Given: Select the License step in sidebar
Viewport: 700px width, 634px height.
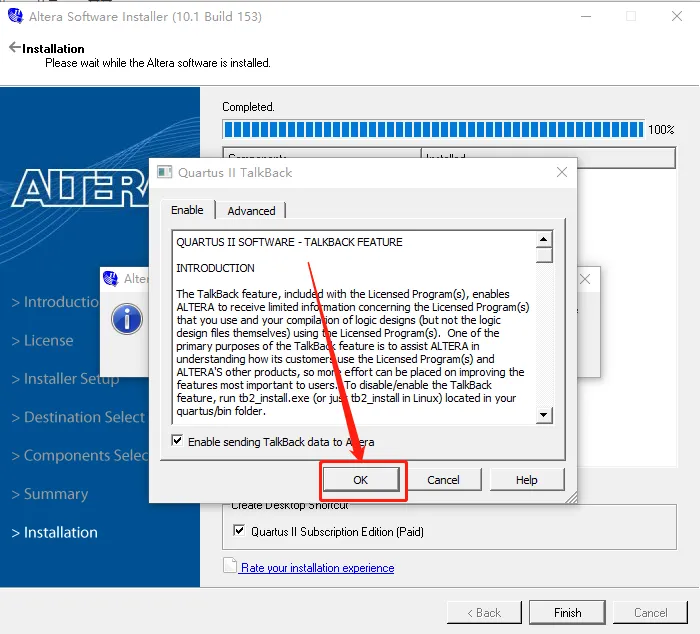Looking at the screenshot, I should click(x=42, y=340).
